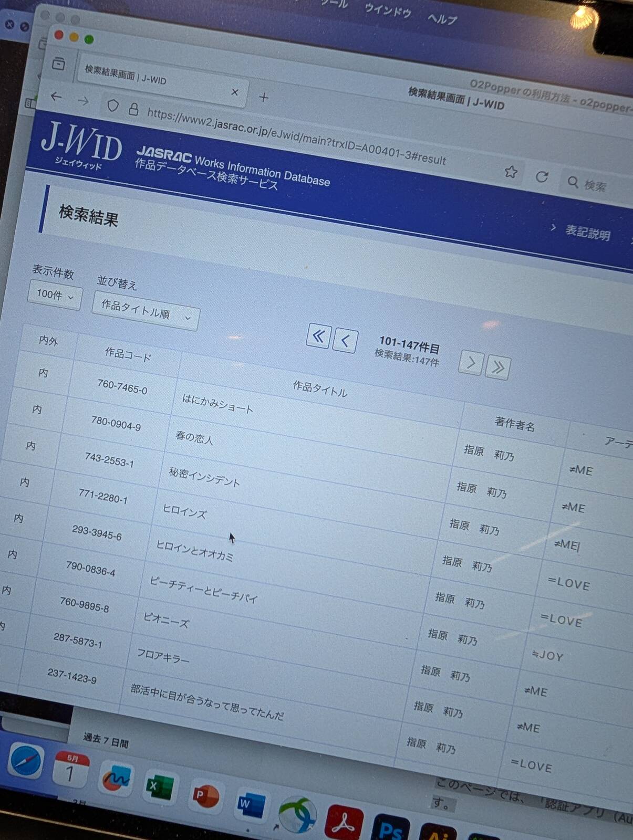Open work title ヒロインとオオカミ
The height and width of the screenshot is (840, 633).
point(195,551)
